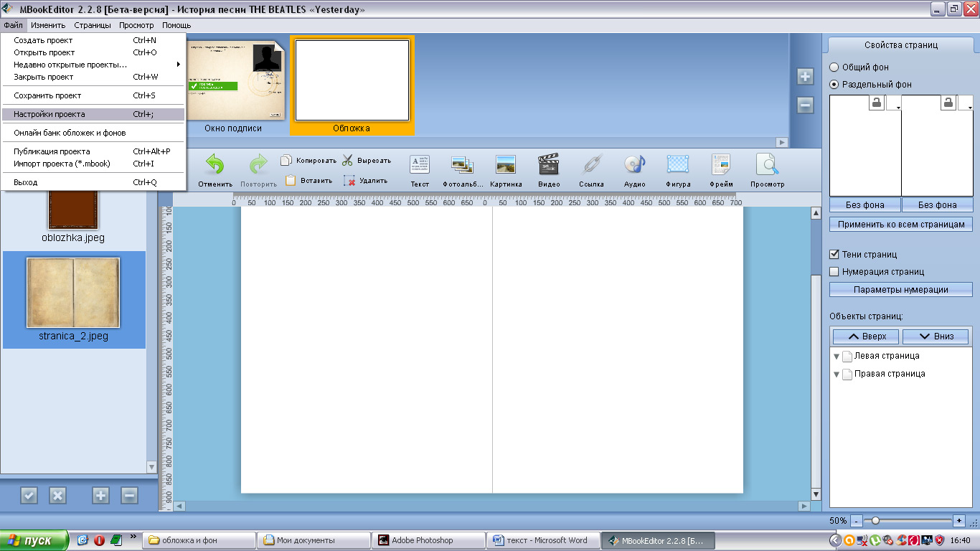980x551 pixels.
Task: Enable the Нумерация страниц checkbox
Action: pos(834,272)
